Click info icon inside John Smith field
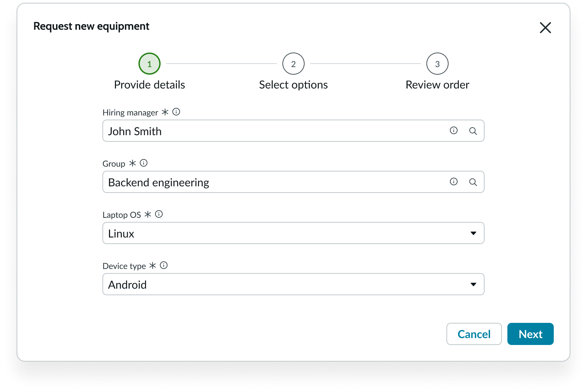Screen dimensions: 587x392 pyautogui.click(x=453, y=130)
